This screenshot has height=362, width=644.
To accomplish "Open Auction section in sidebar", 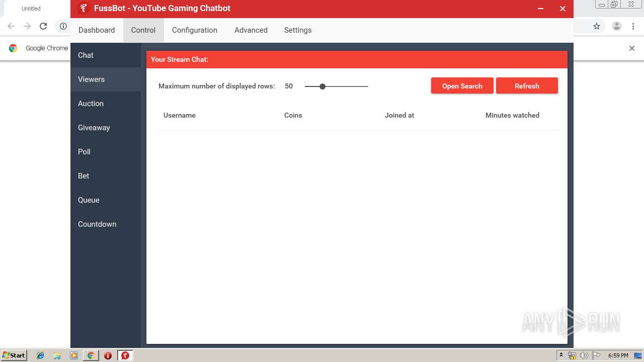I will pyautogui.click(x=106, y=104).
